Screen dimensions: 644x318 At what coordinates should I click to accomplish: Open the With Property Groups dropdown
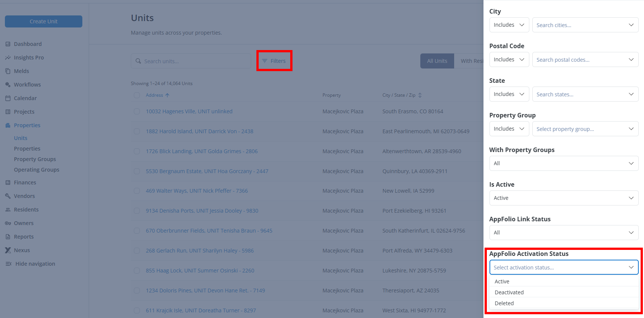tap(564, 163)
